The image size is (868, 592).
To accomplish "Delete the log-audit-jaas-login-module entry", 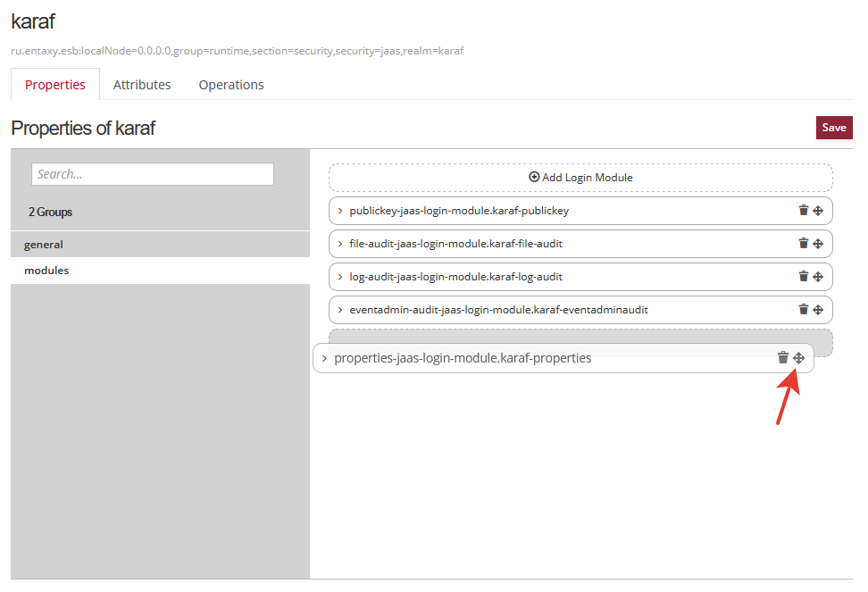I will pos(803,277).
